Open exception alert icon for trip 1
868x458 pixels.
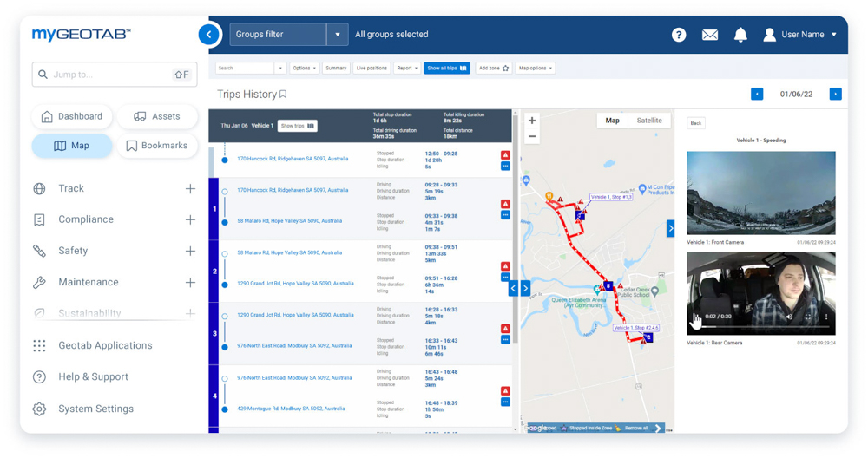point(505,204)
